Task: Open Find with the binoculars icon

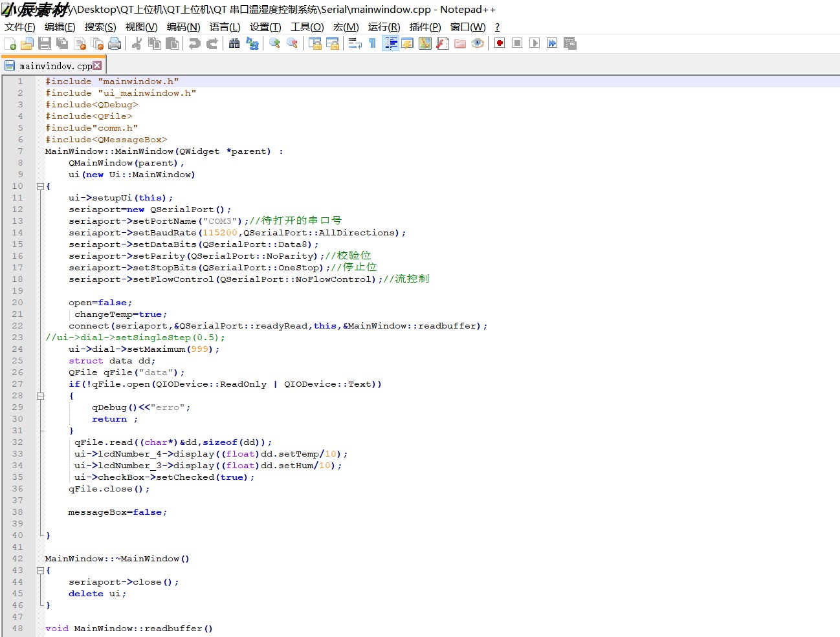Action: tap(234, 43)
